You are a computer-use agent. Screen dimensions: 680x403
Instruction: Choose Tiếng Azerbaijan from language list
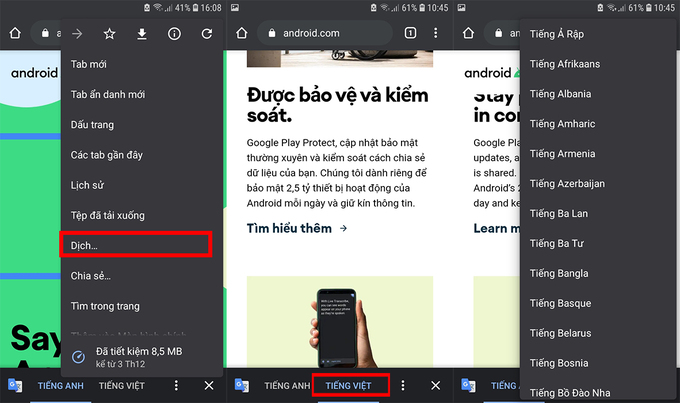(597, 184)
